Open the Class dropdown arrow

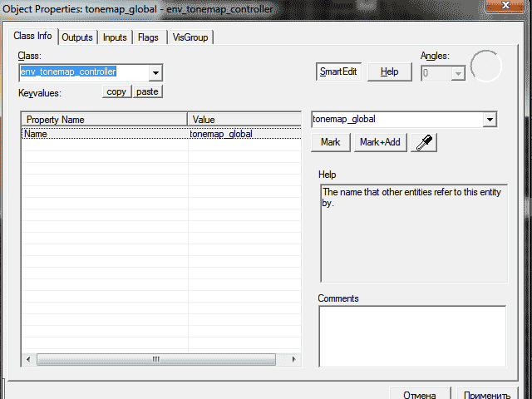pyautogui.click(x=155, y=72)
